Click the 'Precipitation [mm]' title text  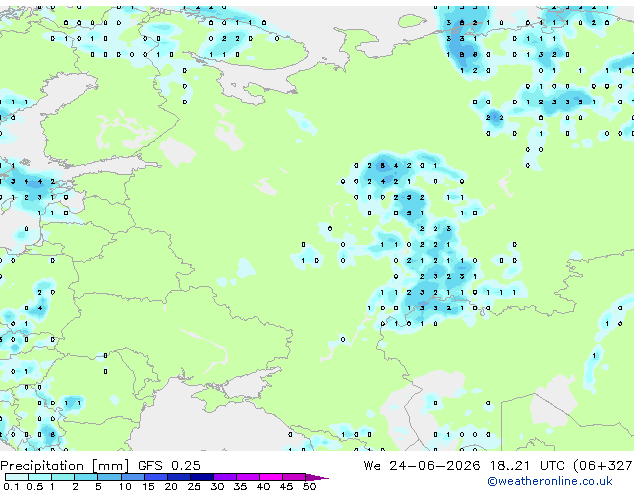point(65,466)
